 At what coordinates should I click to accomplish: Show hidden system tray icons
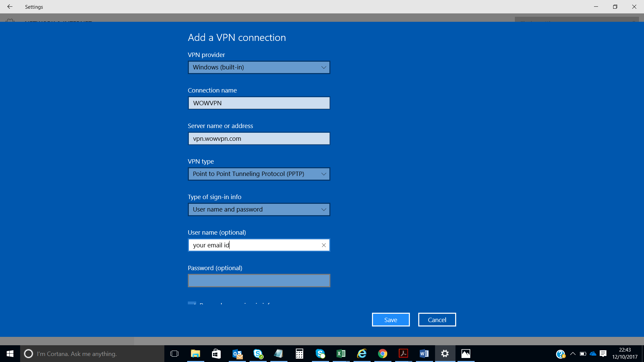[x=573, y=354]
